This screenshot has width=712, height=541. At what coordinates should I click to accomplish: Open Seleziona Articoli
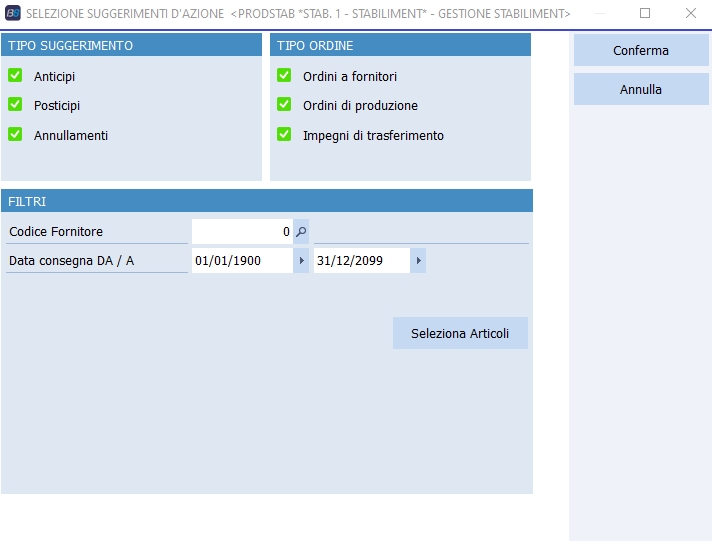tap(460, 333)
